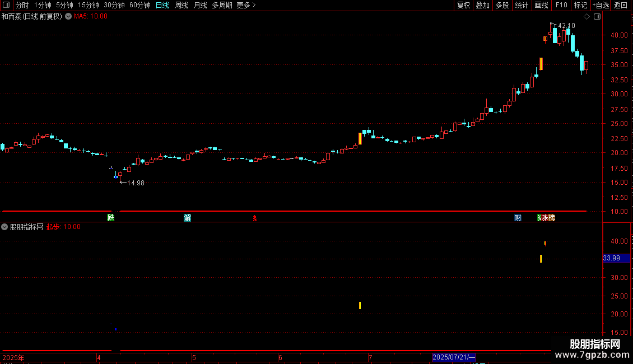Screen dimensions: 633x364
Task: Click the 14.98 low price label
Action: coord(136,183)
